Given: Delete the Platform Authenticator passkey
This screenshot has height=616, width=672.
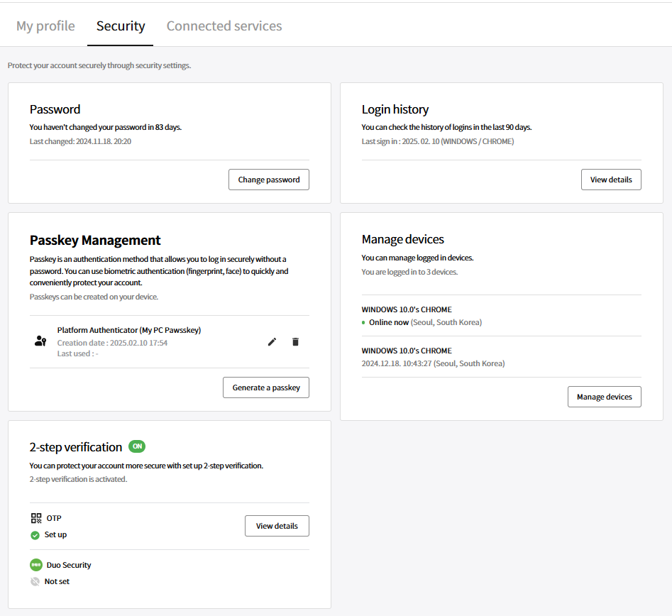Looking at the screenshot, I should pyautogui.click(x=295, y=341).
